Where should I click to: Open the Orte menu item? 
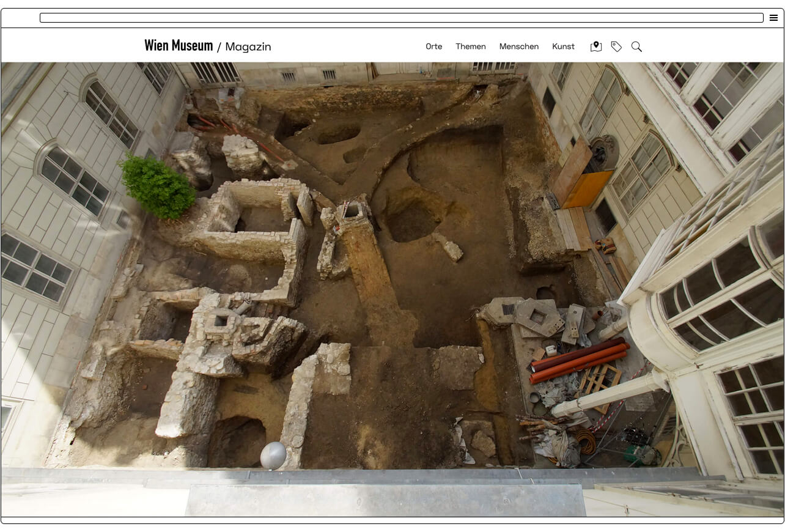pos(434,46)
